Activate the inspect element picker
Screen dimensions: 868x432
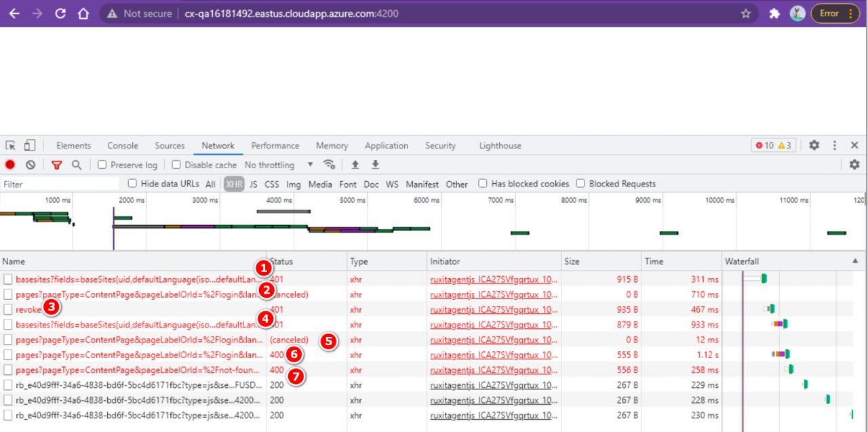[10, 145]
